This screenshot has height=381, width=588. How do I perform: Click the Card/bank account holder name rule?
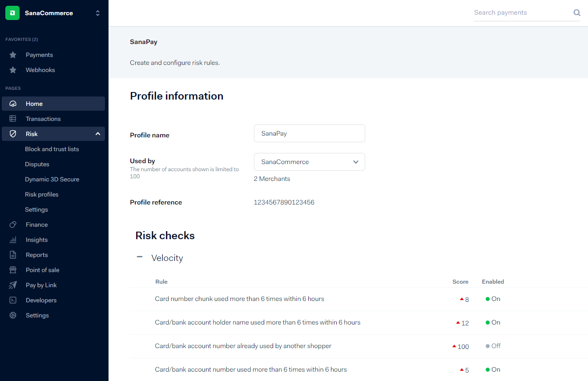[258, 322]
